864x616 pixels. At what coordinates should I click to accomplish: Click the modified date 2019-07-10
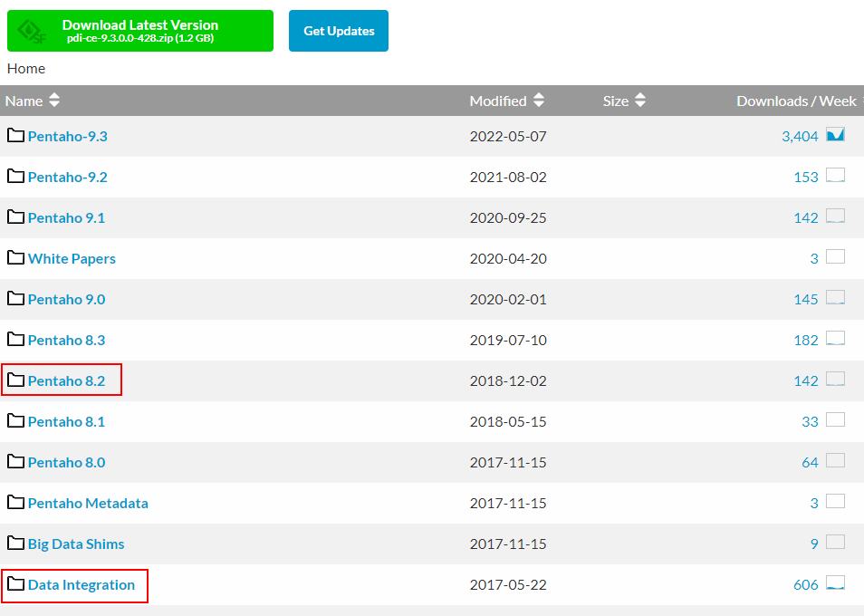[508, 340]
